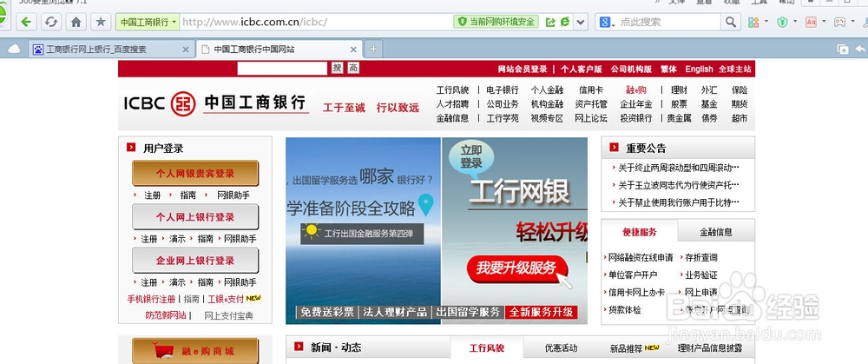The image size is (868, 364).
Task: Click the cloud icon left of the tabs
Action: (14, 50)
